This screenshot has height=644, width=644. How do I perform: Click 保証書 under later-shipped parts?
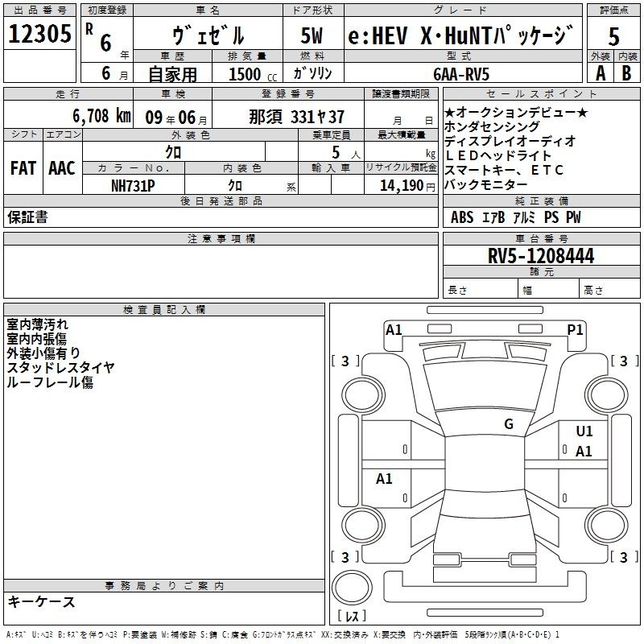pyautogui.click(x=27, y=217)
